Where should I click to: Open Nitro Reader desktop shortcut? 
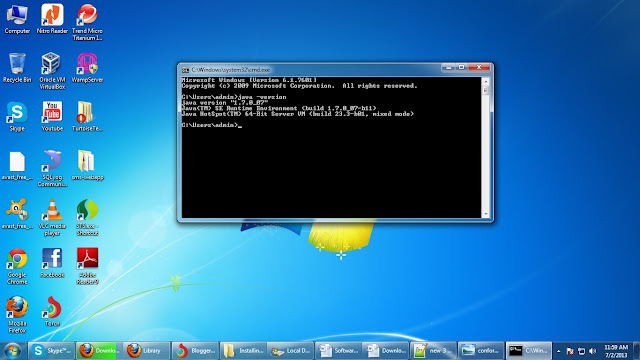click(x=52, y=19)
